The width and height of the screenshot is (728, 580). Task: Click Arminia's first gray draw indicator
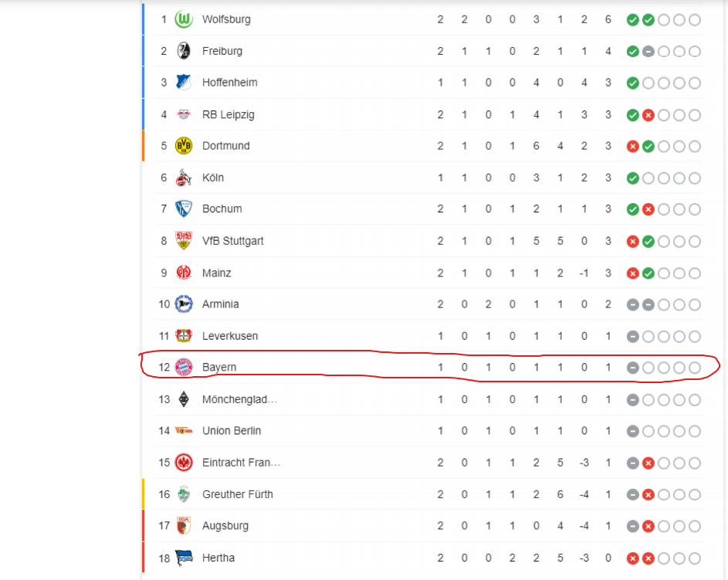point(633,304)
